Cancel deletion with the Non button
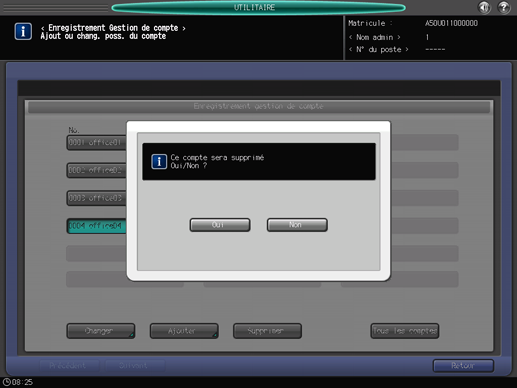The image size is (517, 388). [x=297, y=225]
